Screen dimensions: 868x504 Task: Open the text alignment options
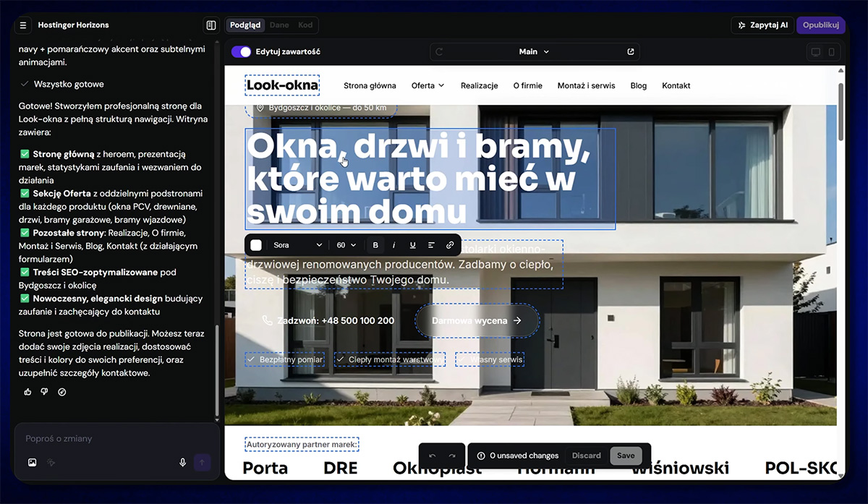[x=431, y=245]
